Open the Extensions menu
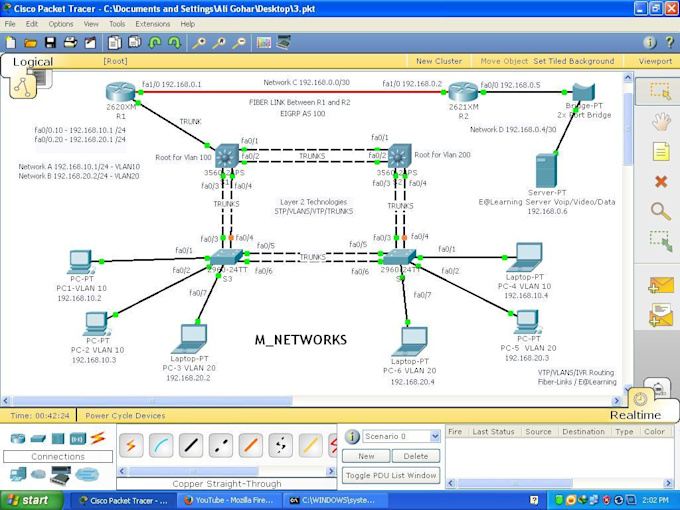 point(153,24)
